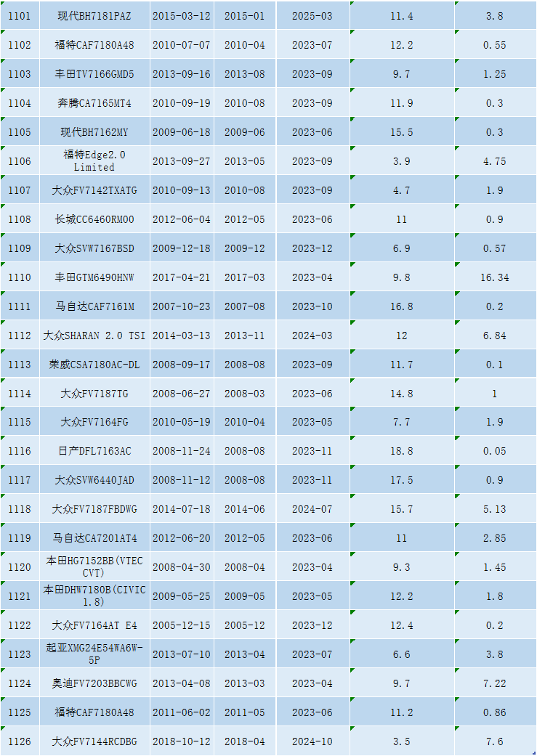Select value 6.84 in row 1112

point(495,335)
